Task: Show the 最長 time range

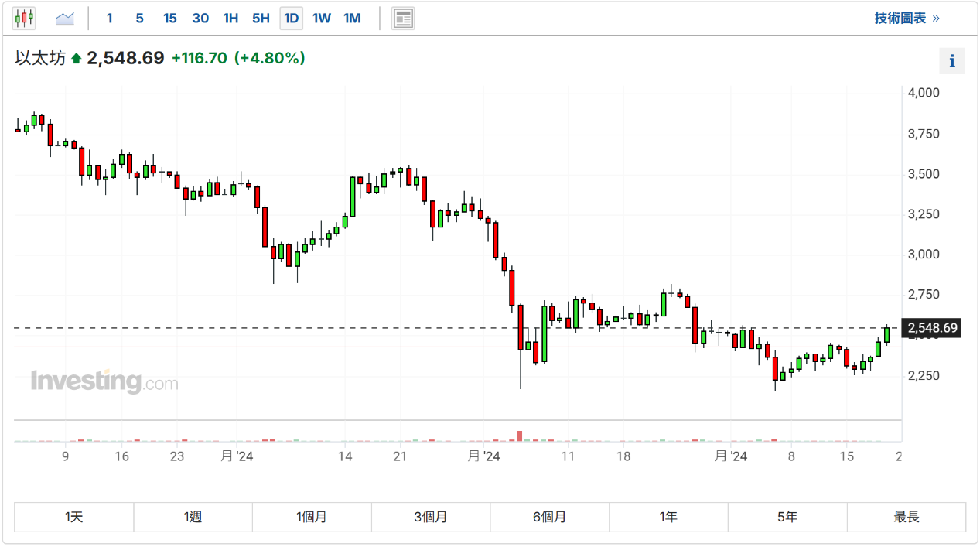Action: point(907,517)
